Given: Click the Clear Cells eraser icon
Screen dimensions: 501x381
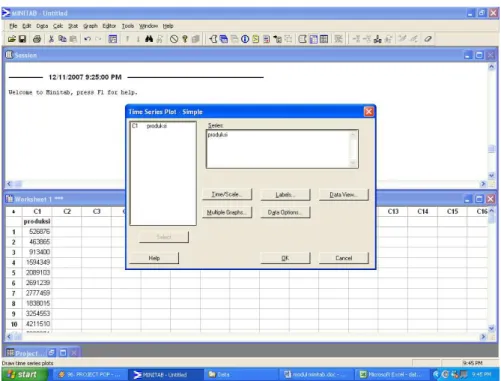Looking at the screenshot, I should [428, 39].
